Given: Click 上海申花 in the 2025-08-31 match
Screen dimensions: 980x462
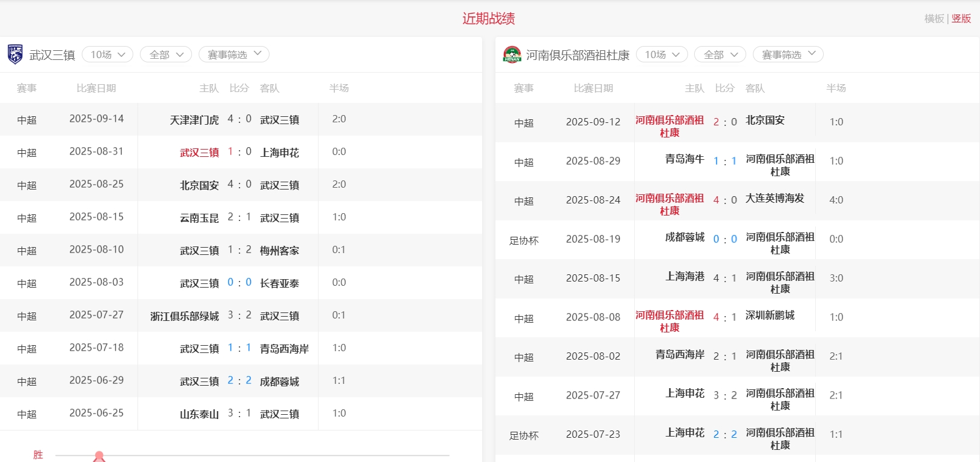Looking at the screenshot, I should click(279, 153).
